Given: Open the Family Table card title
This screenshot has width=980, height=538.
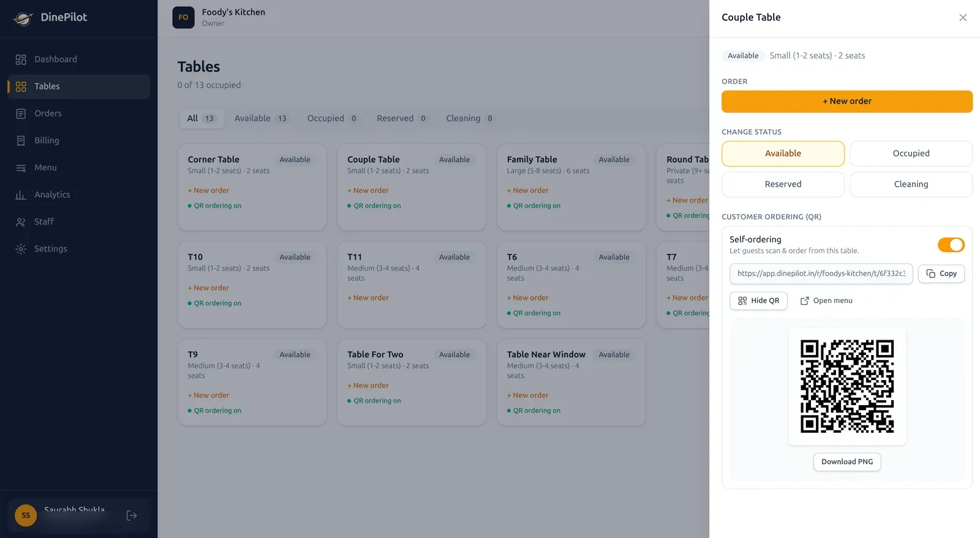Looking at the screenshot, I should tap(532, 159).
